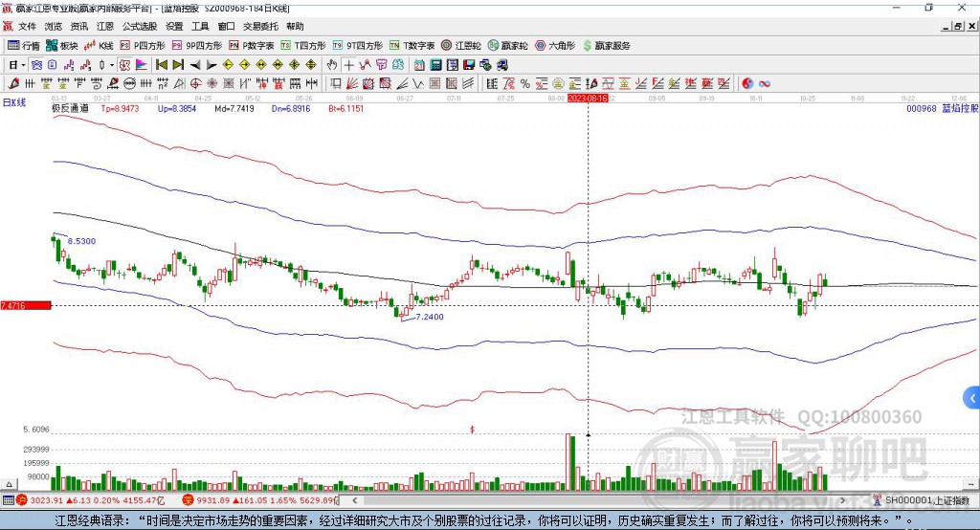Click the 日K线 chart label
980x530 pixels.
point(14,102)
